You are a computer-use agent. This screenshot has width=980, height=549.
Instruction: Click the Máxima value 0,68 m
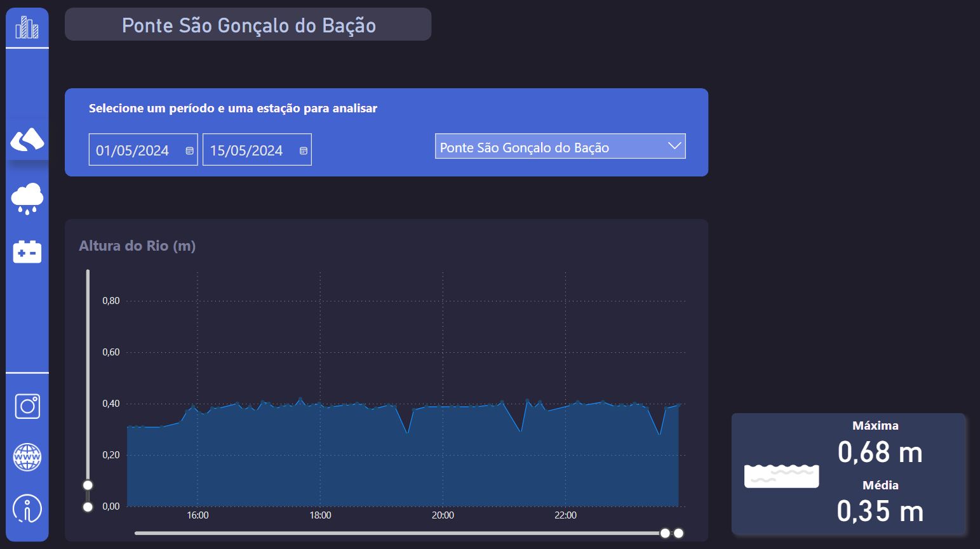click(x=880, y=453)
